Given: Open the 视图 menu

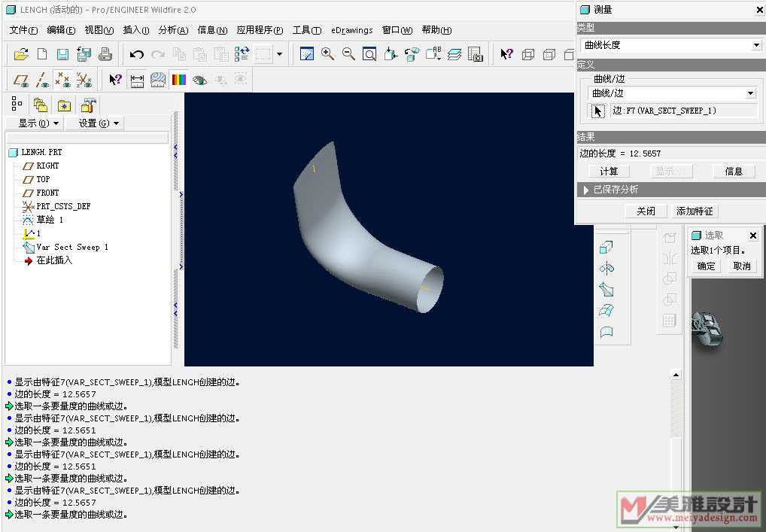Looking at the screenshot, I should click(x=99, y=30).
